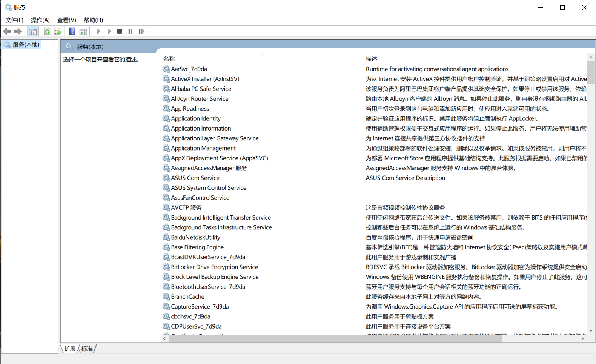Click the gear icon beside AarSvc_7d9da
This screenshot has height=364, width=596.
pos(166,69)
